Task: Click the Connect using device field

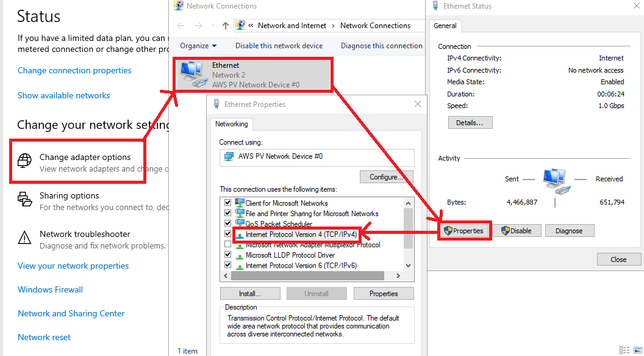Action: point(317,158)
